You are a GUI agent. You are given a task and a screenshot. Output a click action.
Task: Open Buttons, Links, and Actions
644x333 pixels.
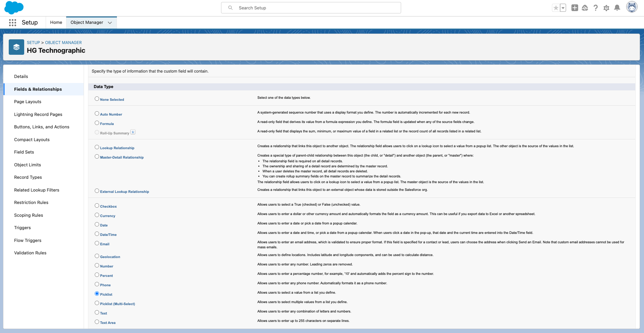pyautogui.click(x=42, y=127)
